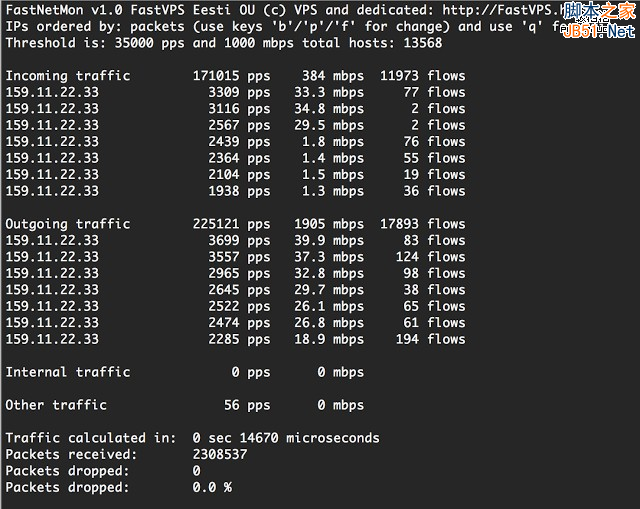The width and height of the screenshot is (640, 509).
Task: Click the "Other traffic" label
Action: 56,405
